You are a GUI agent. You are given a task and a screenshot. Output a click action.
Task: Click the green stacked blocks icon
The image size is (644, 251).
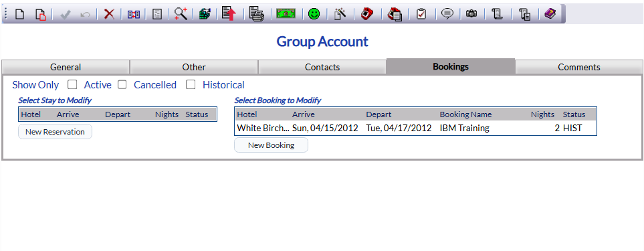tap(205, 14)
